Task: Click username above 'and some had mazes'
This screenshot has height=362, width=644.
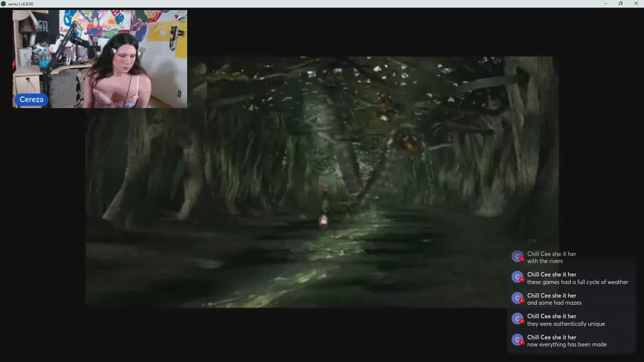Action: pyautogui.click(x=551, y=296)
